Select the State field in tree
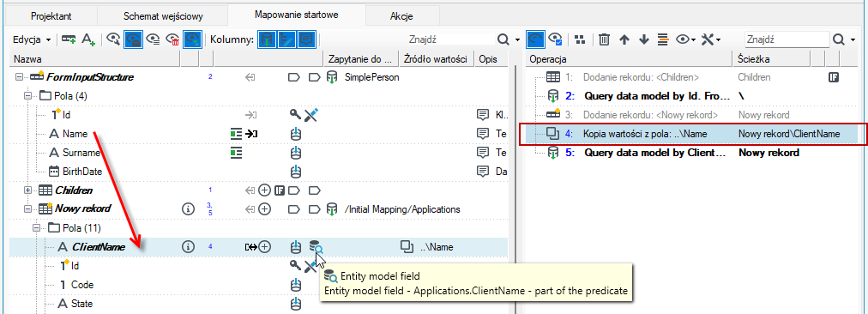The height and width of the screenshot is (314, 868). coord(82,304)
